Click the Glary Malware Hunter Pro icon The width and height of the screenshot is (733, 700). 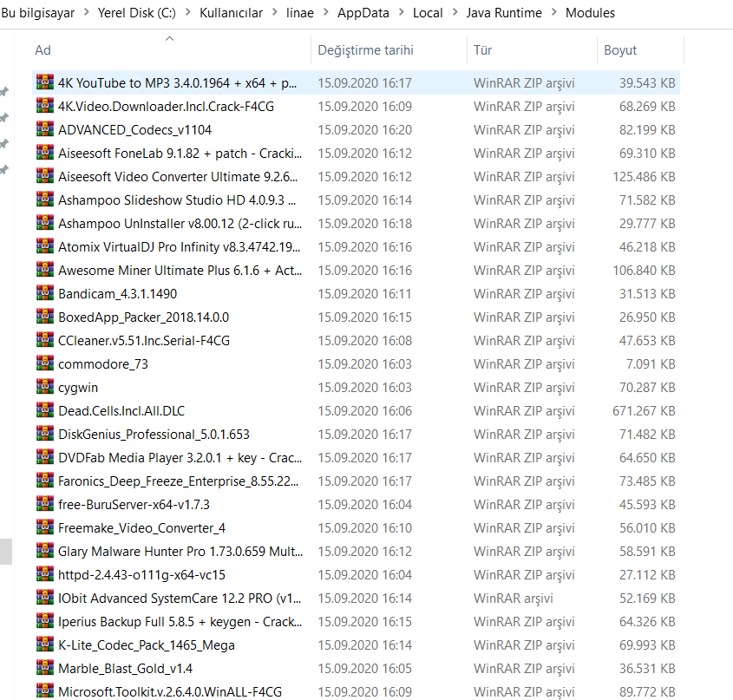[45, 550]
